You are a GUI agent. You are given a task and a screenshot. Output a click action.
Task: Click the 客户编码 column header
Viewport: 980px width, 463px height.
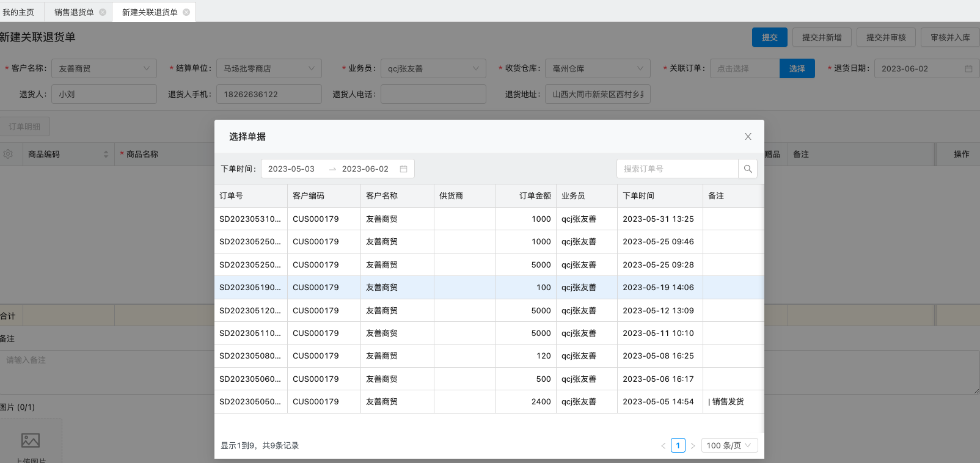click(x=324, y=195)
